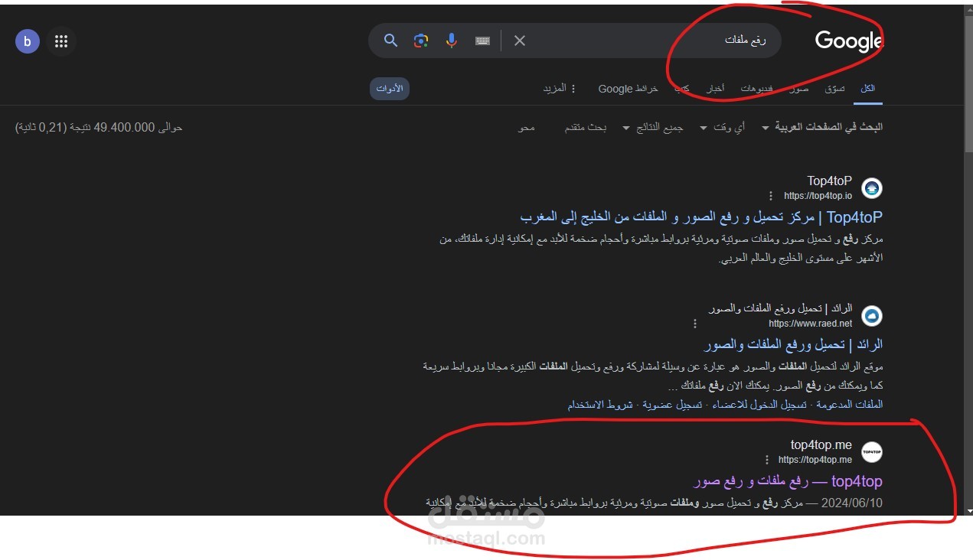Click the https://www.raed.net URL text

(x=810, y=324)
